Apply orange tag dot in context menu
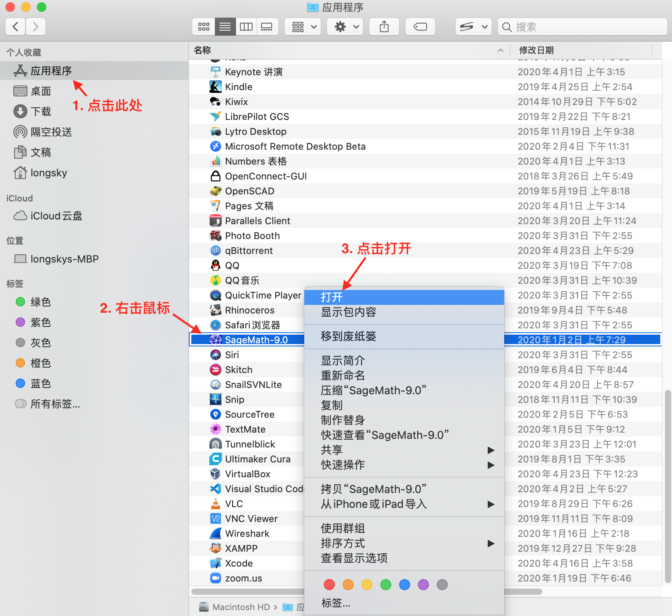Viewport: 672px width, 616px height. click(x=348, y=585)
